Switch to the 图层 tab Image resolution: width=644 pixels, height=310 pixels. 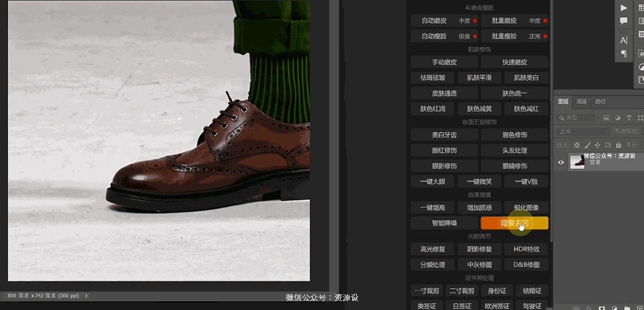[563, 102]
